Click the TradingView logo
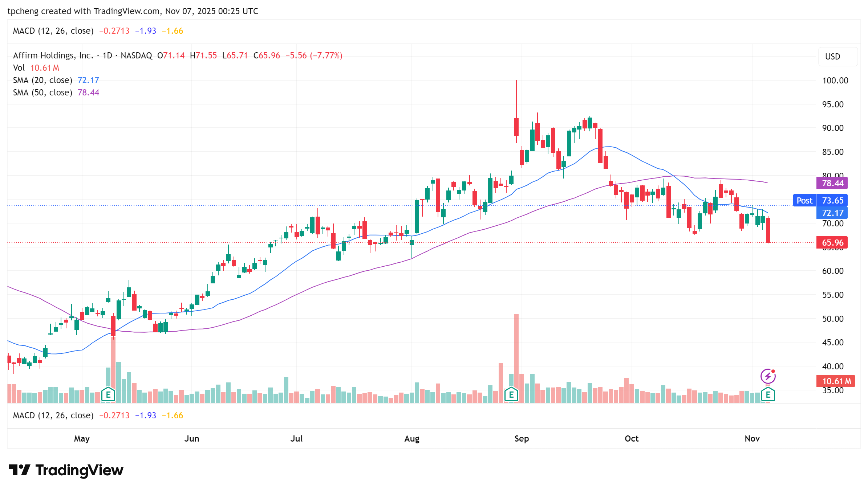 (66, 470)
